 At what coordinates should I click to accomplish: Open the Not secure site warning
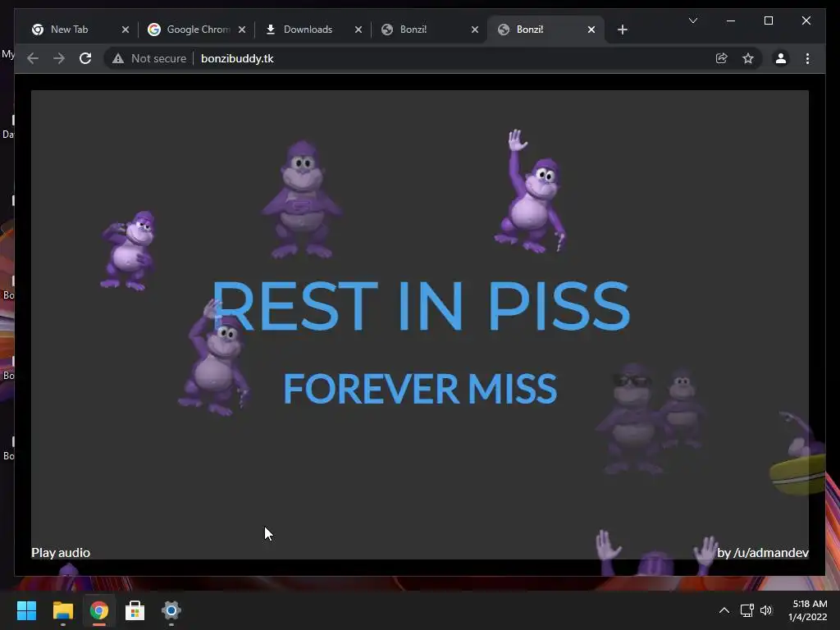tap(149, 58)
